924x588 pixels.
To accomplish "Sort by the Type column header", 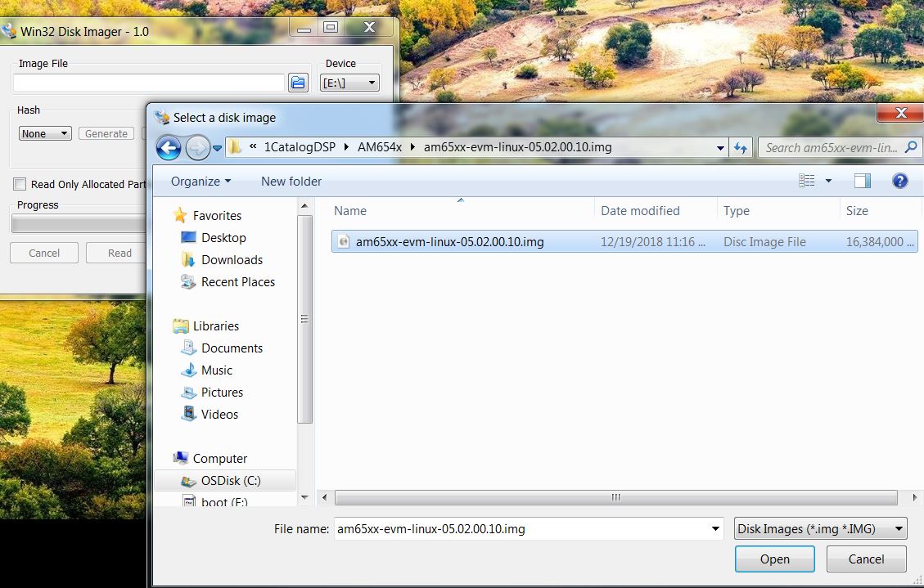I will [x=737, y=211].
